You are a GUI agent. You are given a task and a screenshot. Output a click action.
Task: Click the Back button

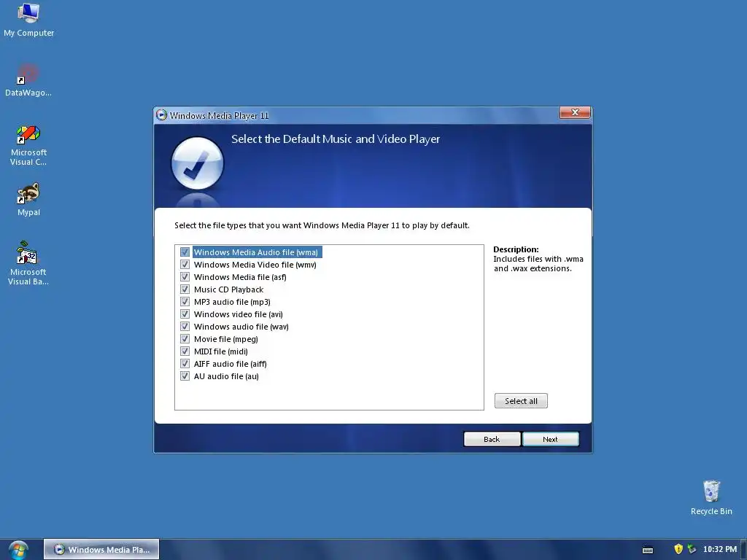(x=492, y=439)
